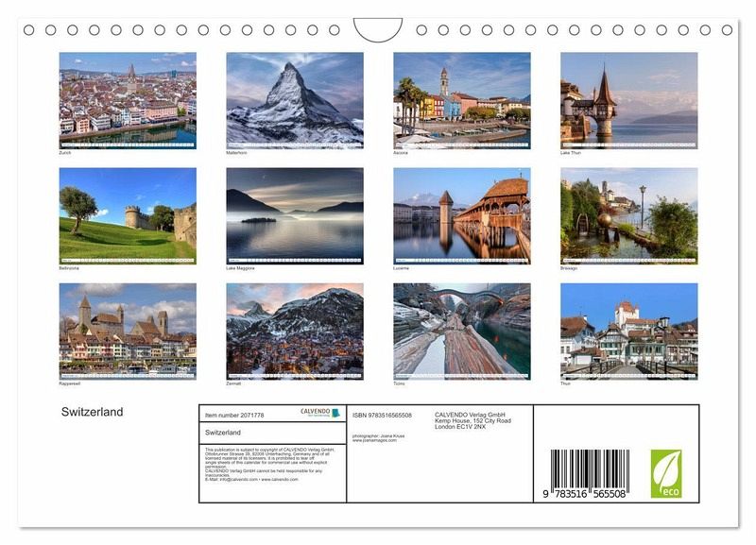
Task: Open the Rapperswil harbor photo
Action: (x=128, y=331)
